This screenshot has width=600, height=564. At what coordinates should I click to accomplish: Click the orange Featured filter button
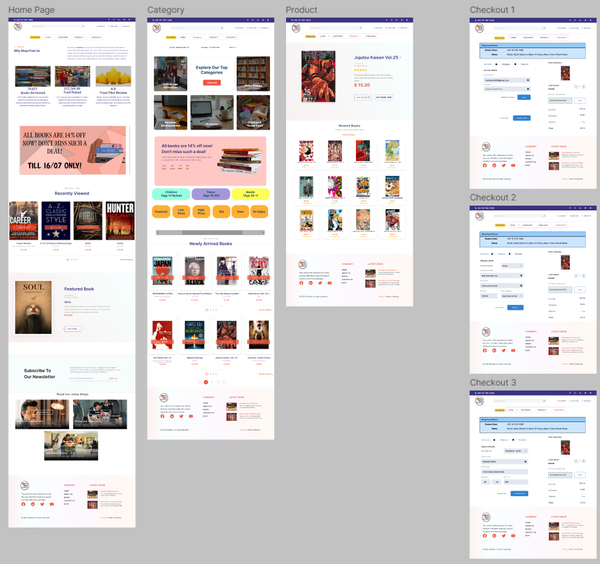(161, 212)
